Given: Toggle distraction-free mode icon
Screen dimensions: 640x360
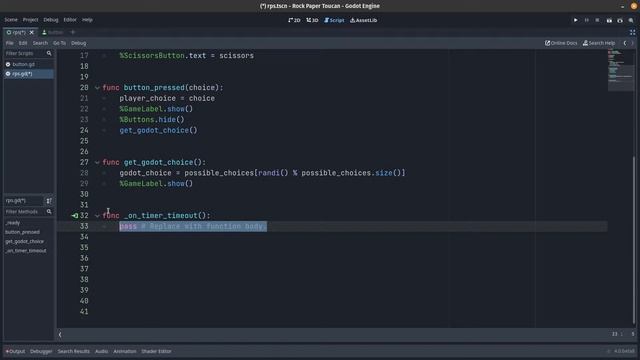Looking at the screenshot, I should pos(632,32).
